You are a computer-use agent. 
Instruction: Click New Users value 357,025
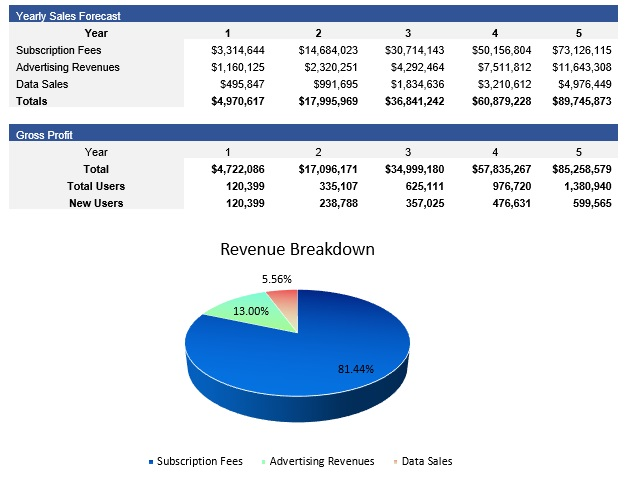coord(425,203)
